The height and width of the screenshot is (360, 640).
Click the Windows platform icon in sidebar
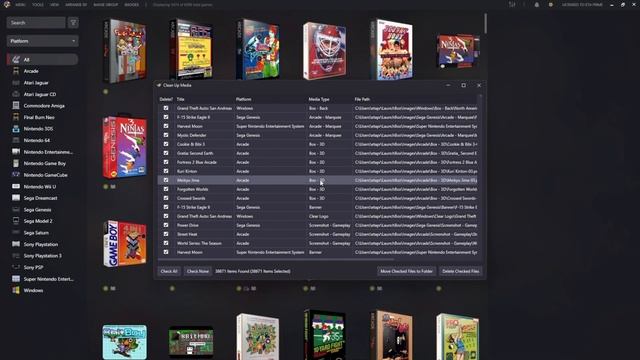(x=16, y=290)
